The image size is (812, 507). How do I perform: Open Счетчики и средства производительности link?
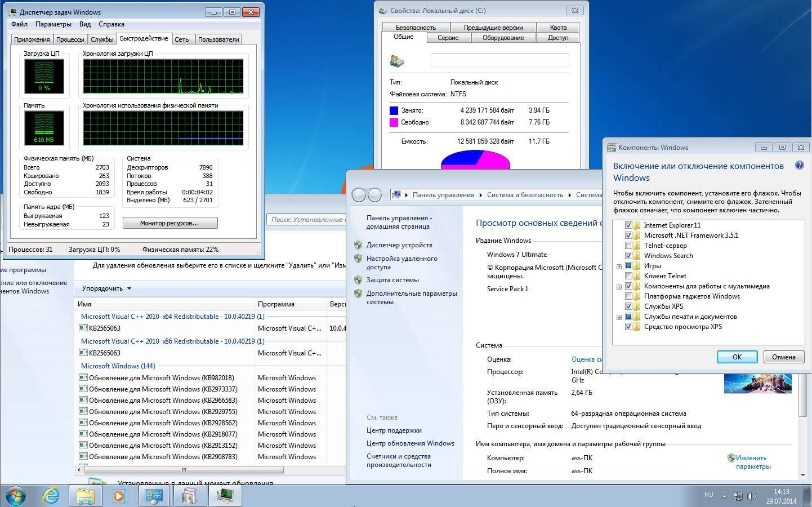tap(399, 461)
